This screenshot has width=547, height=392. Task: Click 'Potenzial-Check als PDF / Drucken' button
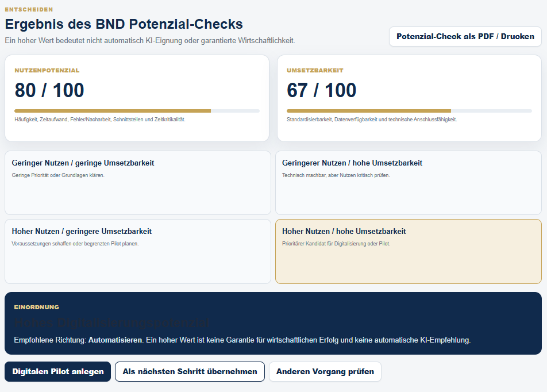465,36
